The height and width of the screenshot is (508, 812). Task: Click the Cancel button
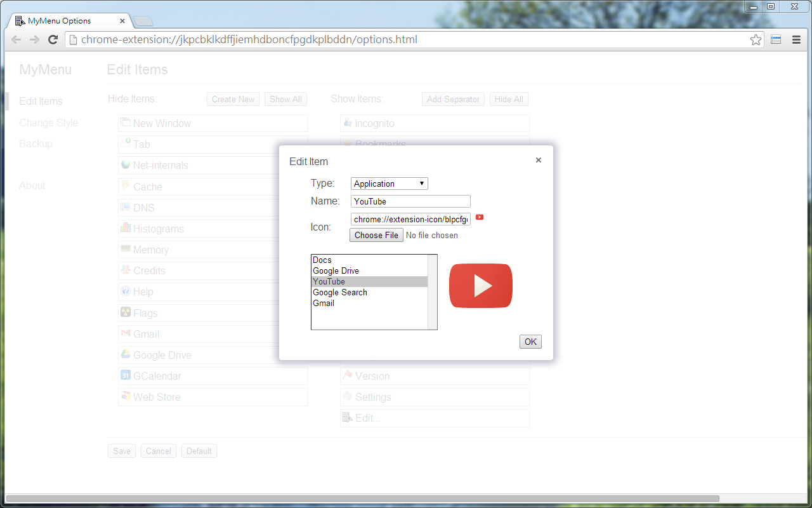pos(159,451)
